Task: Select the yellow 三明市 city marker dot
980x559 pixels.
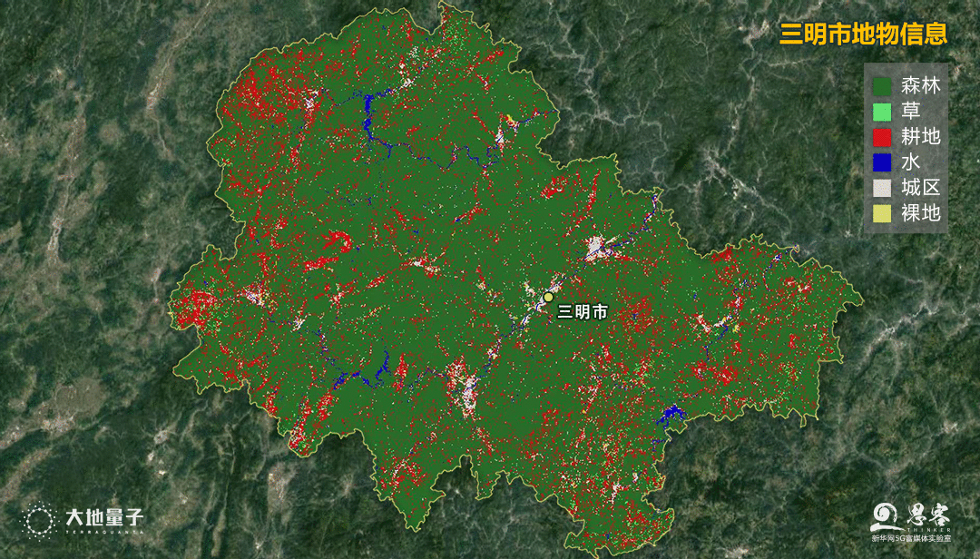Action: pyautogui.click(x=548, y=297)
